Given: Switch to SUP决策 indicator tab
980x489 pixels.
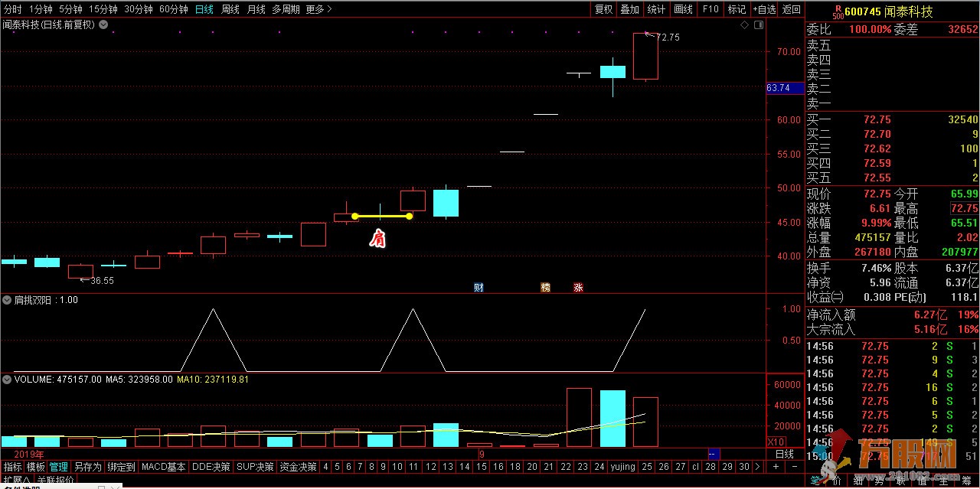Looking at the screenshot, I should coord(255,466).
